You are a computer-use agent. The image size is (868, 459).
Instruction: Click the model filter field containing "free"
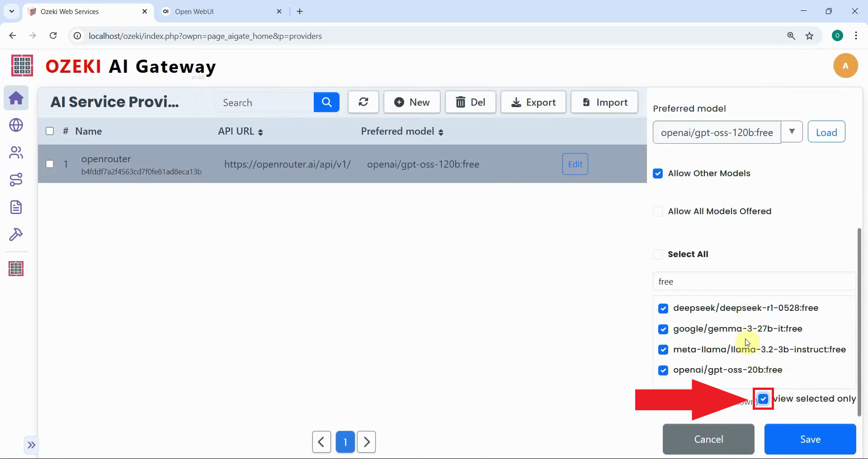coord(754,281)
